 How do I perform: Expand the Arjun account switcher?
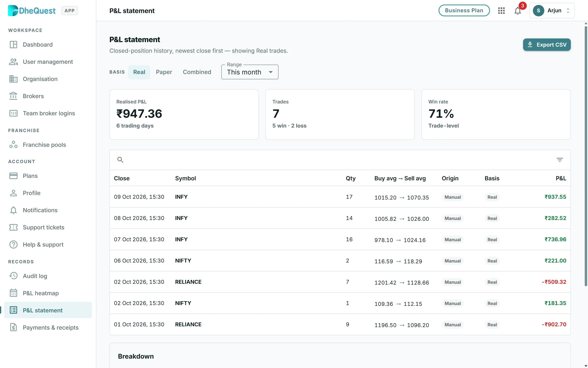click(x=552, y=10)
